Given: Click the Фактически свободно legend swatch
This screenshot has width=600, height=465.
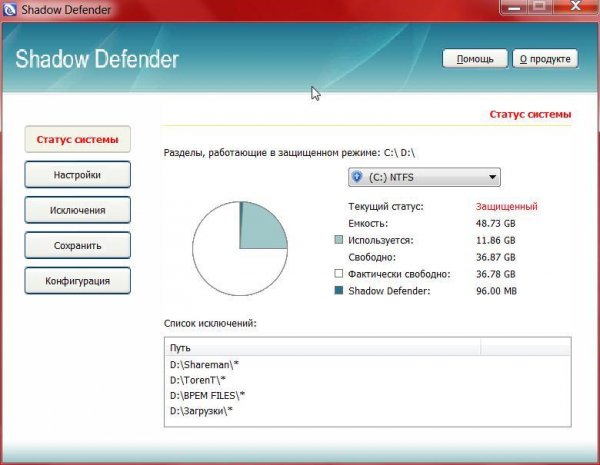Looking at the screenshot, I should [x=339, y=274].
